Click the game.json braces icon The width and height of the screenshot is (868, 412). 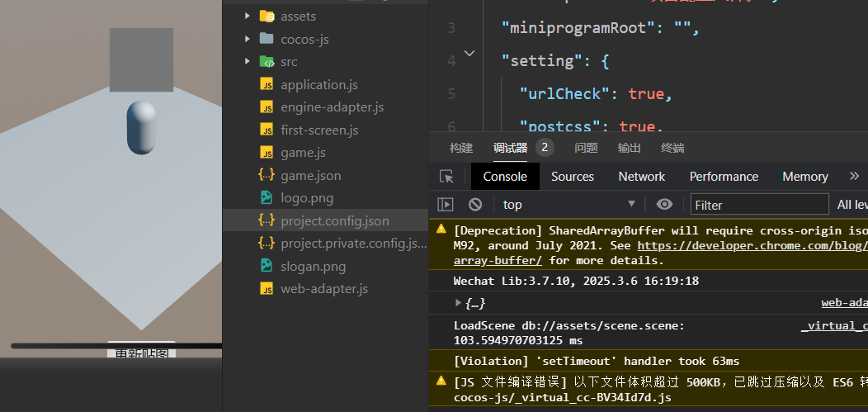267,175
